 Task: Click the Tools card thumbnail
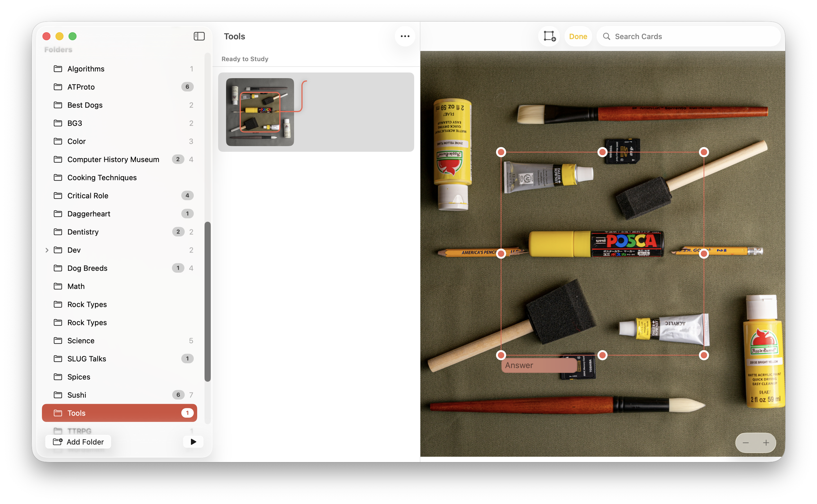[260, 112]
